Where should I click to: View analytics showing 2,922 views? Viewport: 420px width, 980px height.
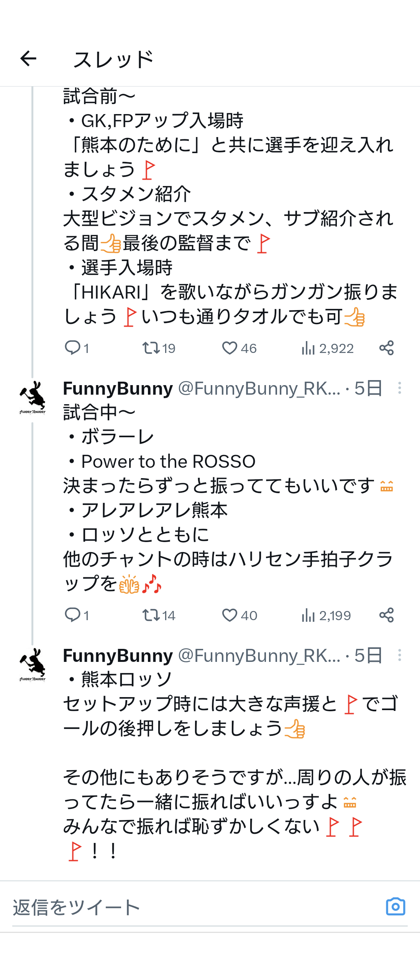[x=328, y=348]
